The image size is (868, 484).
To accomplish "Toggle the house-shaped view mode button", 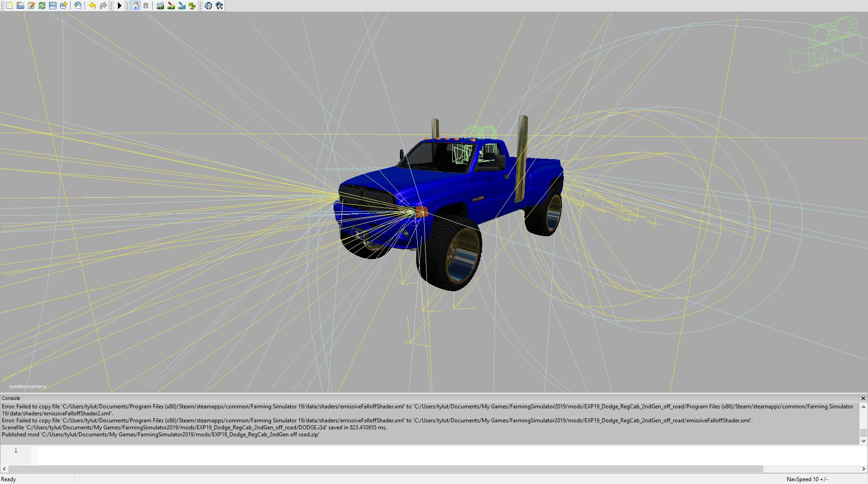I will [x=135, y=6].
